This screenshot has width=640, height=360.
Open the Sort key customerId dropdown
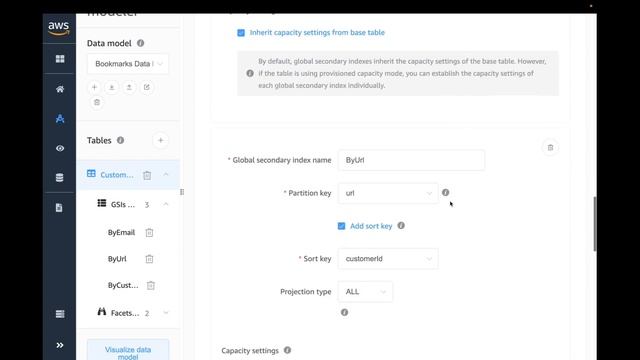[388, 259]
